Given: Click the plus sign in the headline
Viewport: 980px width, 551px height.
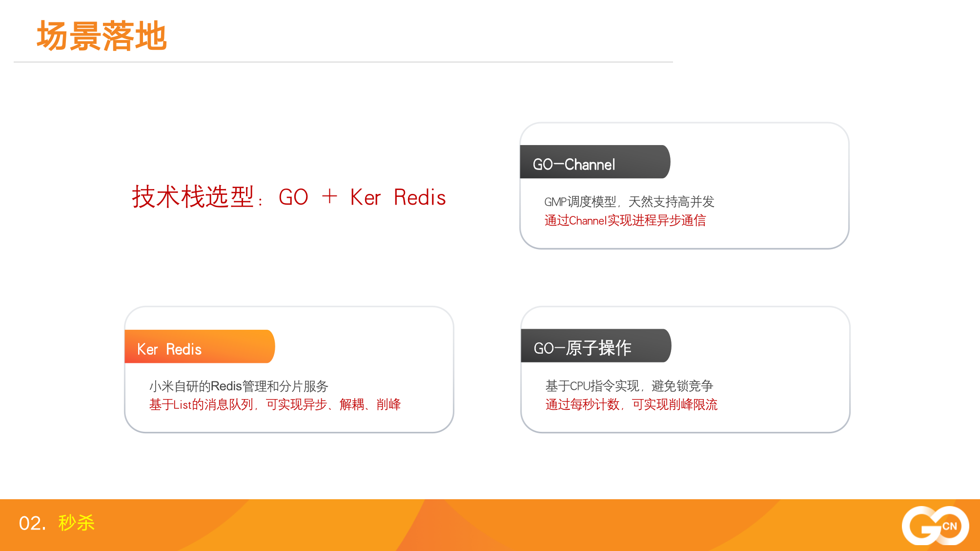Looking at the screenshot, I should pos(330,197).
